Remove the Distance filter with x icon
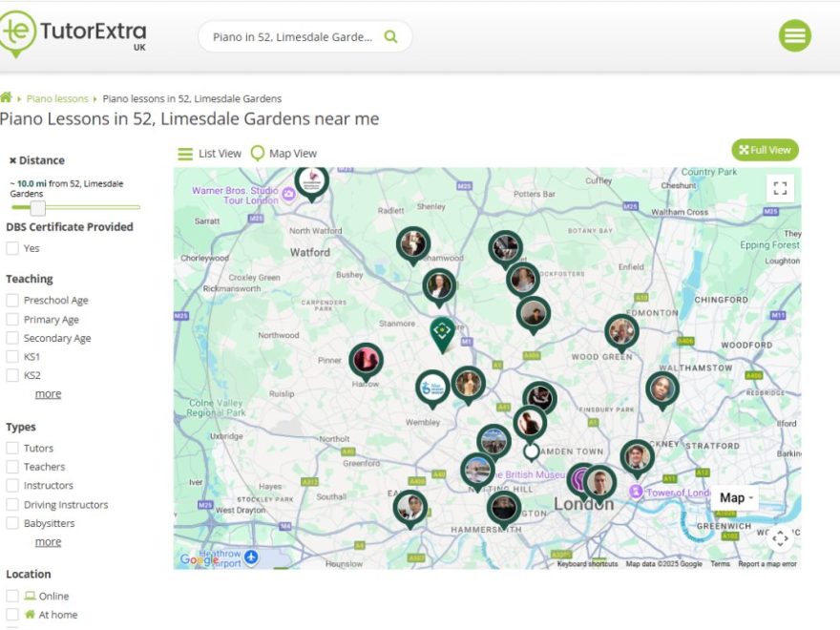 coord(12,160)
